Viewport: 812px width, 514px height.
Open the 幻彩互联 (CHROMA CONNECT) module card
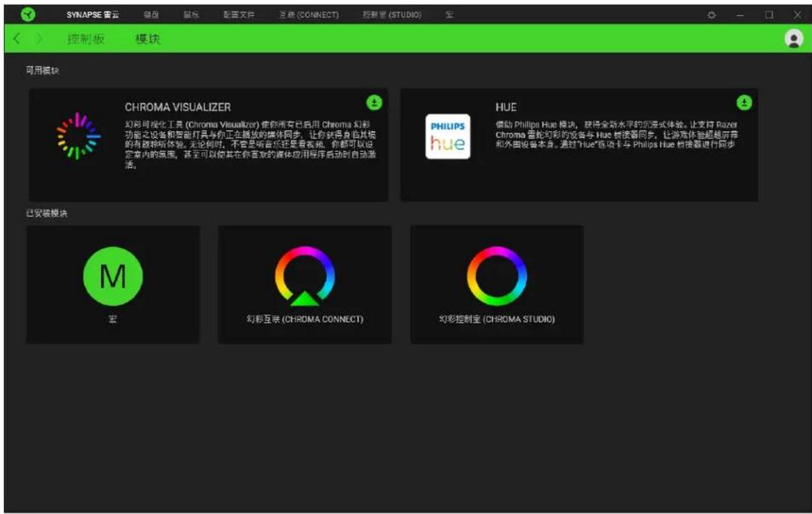point(305,284)
